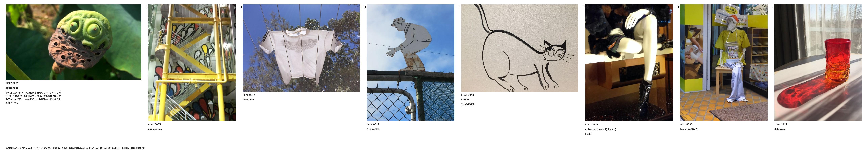This screenshot has width=868, height=152.
Task: Open the red glass vase photo
Action: (818, 63)
